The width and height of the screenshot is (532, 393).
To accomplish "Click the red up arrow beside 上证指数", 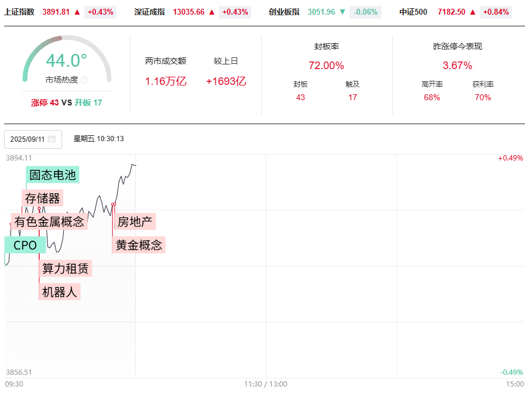I will tap(77, 12).
